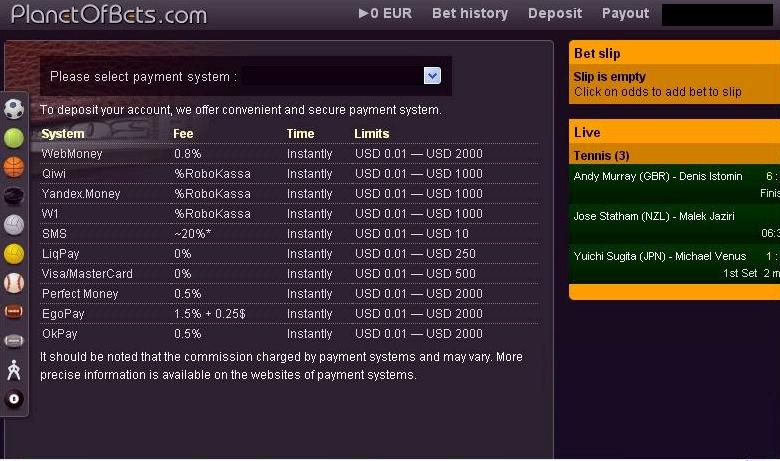Click the Bet slip header
Screen dimensions: 780x461
674,53
